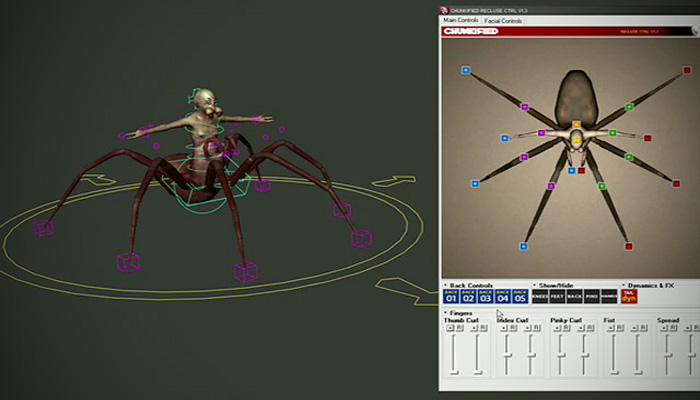Select far-left magenta cube foot control in viewport
Viewport: 700px width, 400px height.
tap(44, 228)
